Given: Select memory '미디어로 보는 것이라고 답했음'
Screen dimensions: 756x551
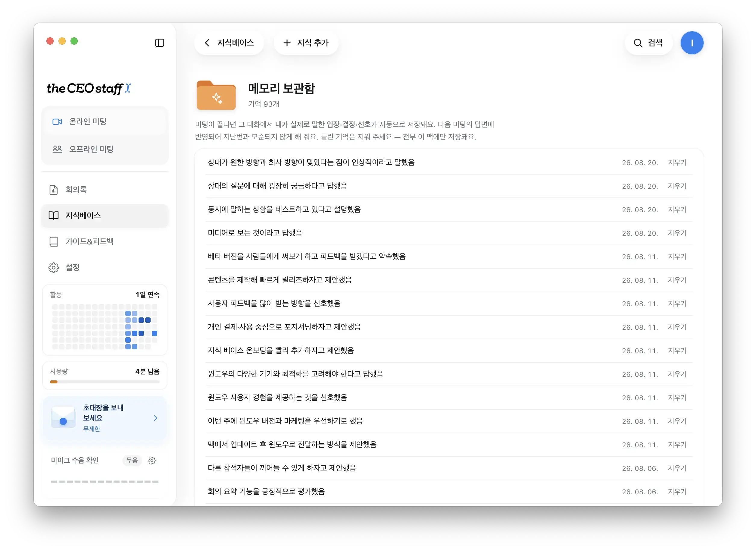Looking at the screenshot, I should click(x=255, y=233).
